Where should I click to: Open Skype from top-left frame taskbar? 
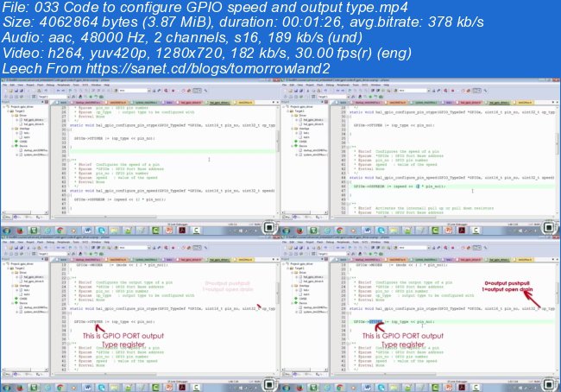click(x=102, y=231)
